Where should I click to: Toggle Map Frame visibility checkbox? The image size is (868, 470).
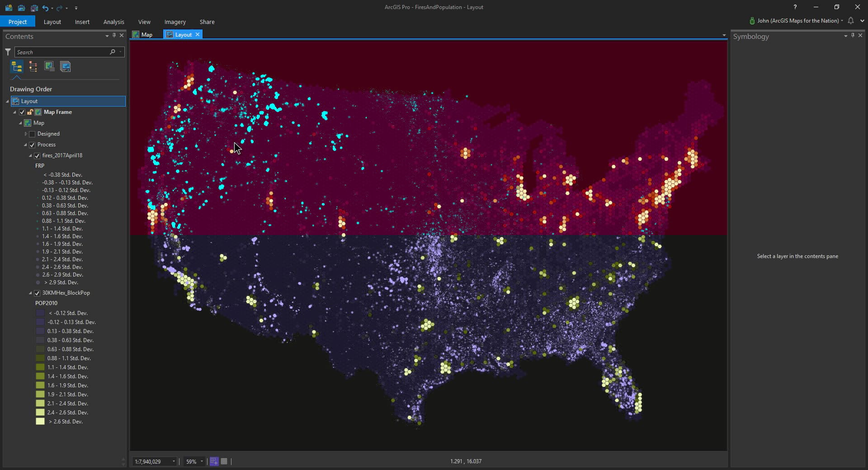22,112
